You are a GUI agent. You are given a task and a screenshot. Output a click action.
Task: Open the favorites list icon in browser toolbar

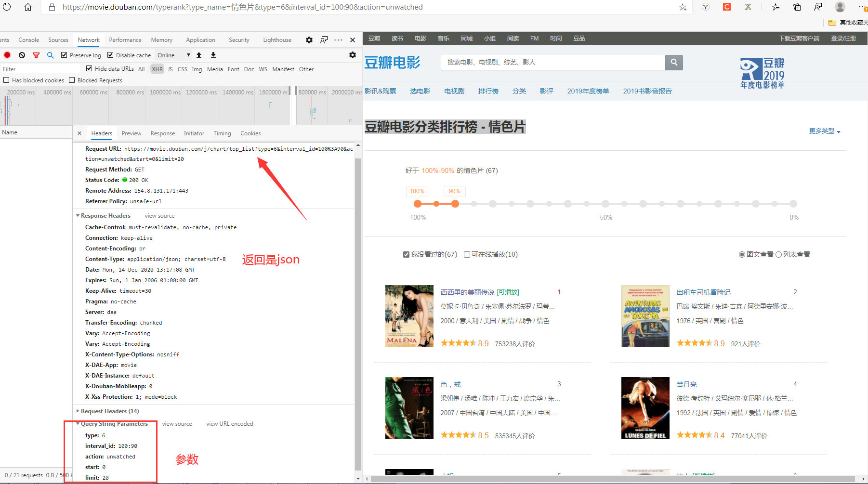[x=776, y=7]
